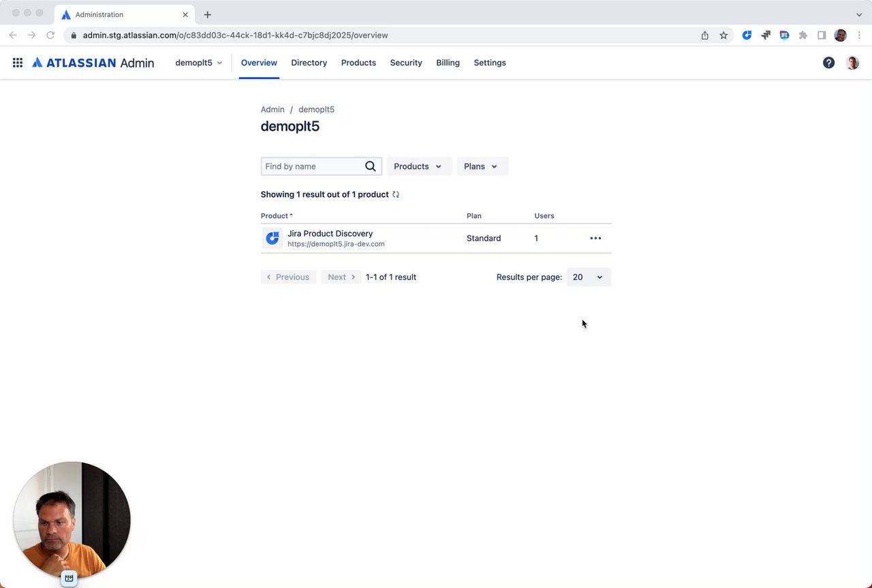
Task: Click the Previous page button
Action: [288, 277]
